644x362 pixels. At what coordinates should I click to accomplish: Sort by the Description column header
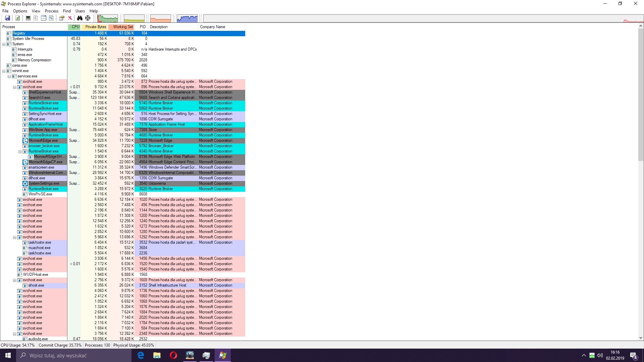click(173, 27)
